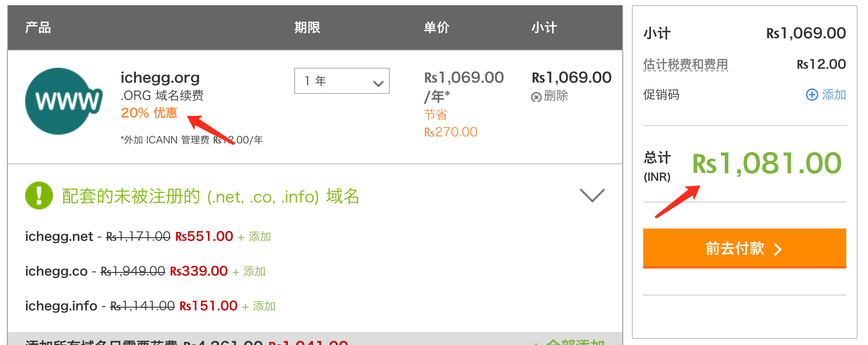Screen dimensions: 868x345
Task: Click the teal WWW domain icon
Action: click(63, 101)
